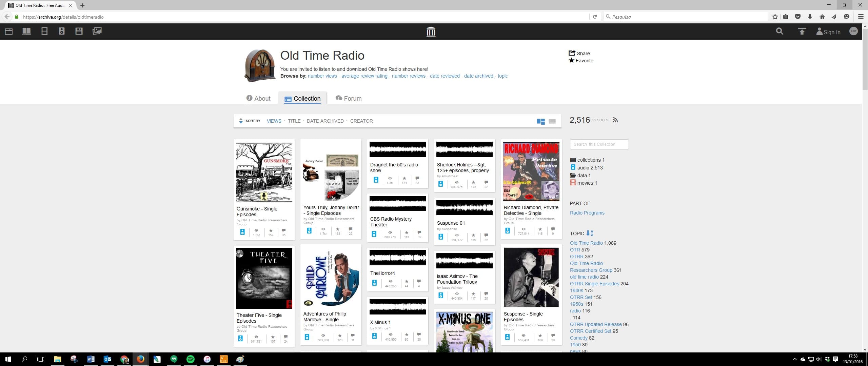Viewport: 868px width, 366px height.
Task: Open Spotify from the taskbar
Action: click(x=191, y=359)
